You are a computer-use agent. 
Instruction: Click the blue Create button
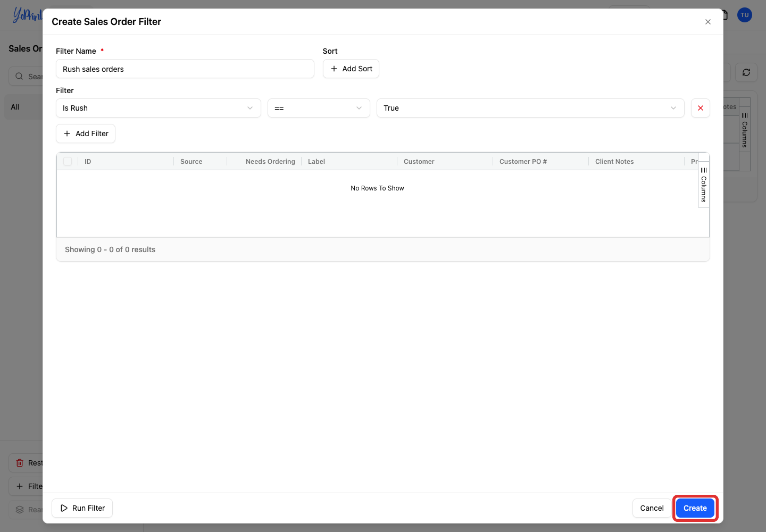pyautogui.click(x=695, y=508)
